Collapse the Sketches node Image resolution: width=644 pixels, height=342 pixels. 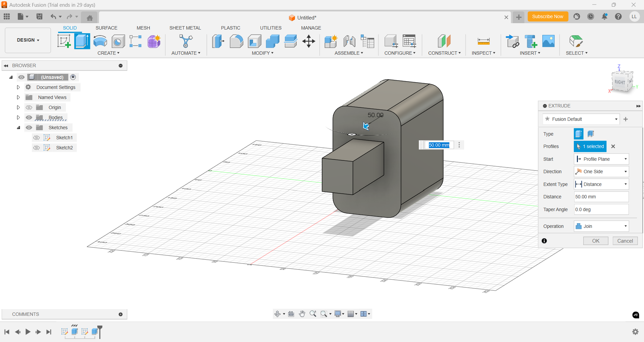pos(18,128)
